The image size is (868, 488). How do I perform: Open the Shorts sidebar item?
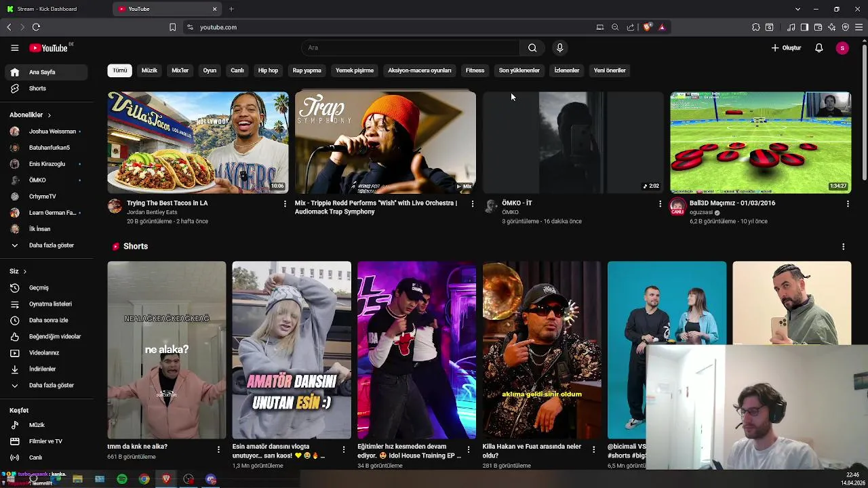pos(45,88)
